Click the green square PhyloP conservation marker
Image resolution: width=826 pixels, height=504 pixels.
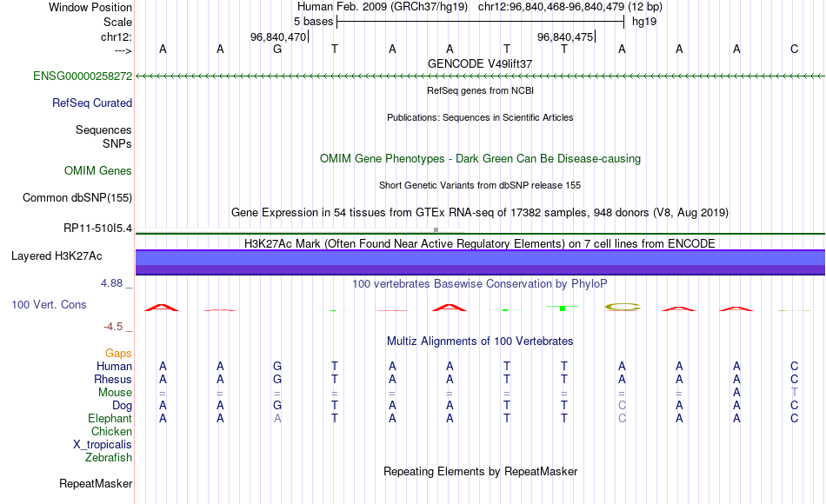tap(563, 308)
